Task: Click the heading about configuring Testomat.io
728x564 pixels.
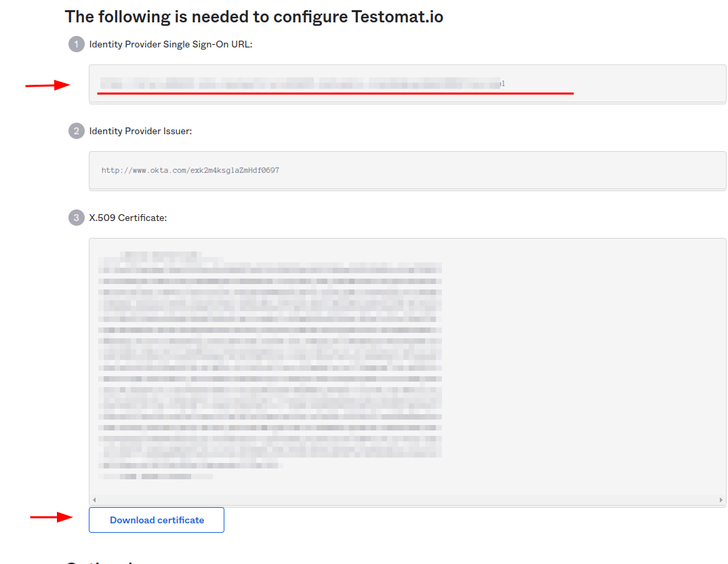Action: (254, 17)
